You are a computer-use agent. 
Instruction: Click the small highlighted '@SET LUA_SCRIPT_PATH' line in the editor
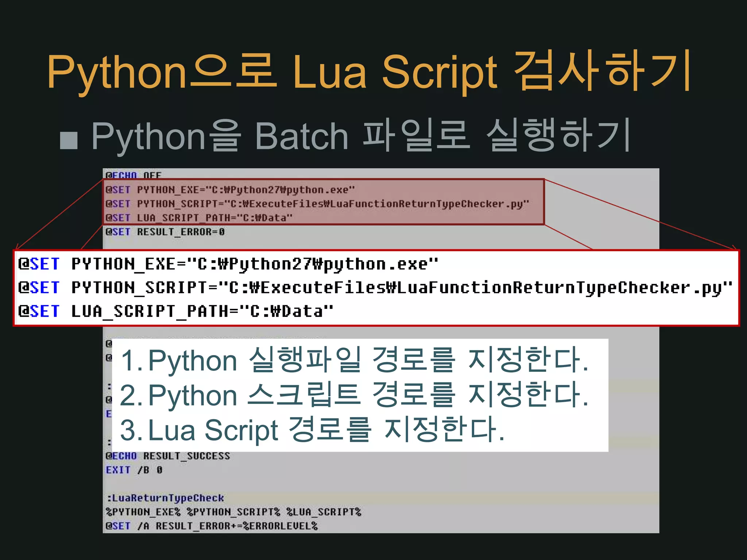[199, 218]
